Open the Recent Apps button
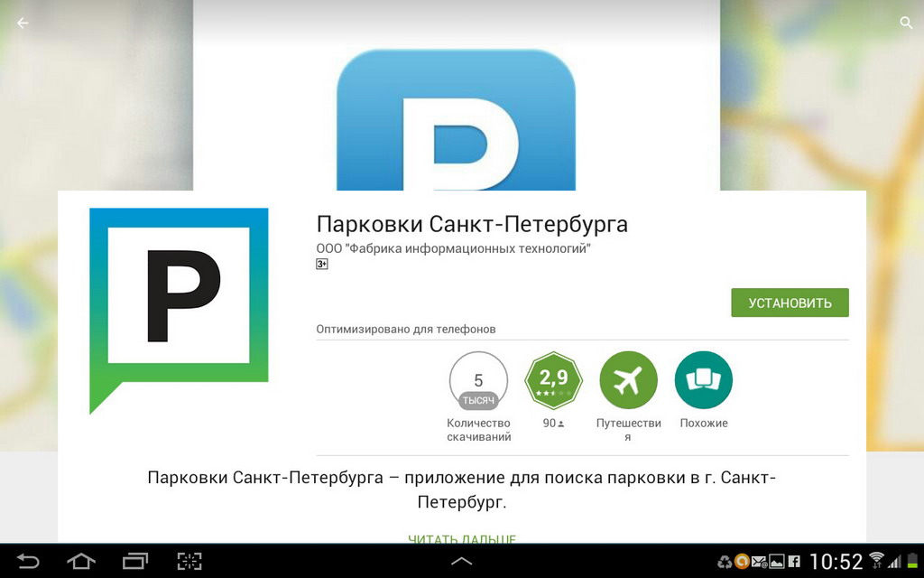This screenshot has height=578, width=924. click(x=135, y=561)
